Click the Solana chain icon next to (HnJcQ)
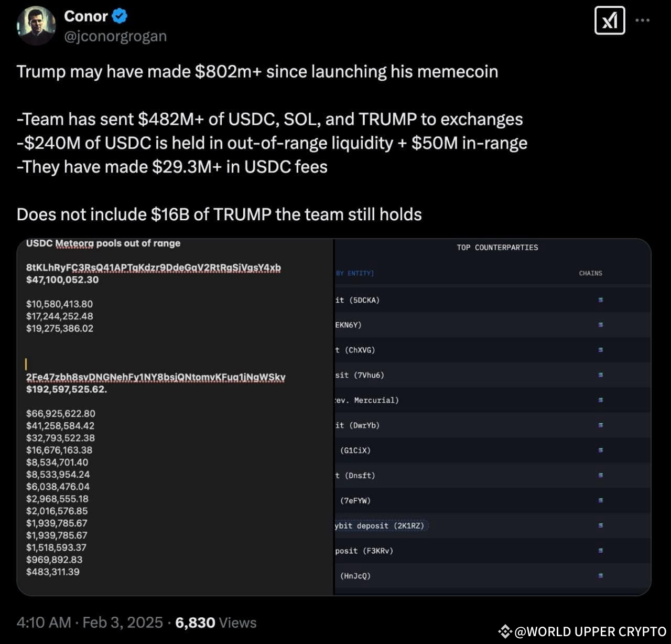The image size is (671, 644). 599,575
